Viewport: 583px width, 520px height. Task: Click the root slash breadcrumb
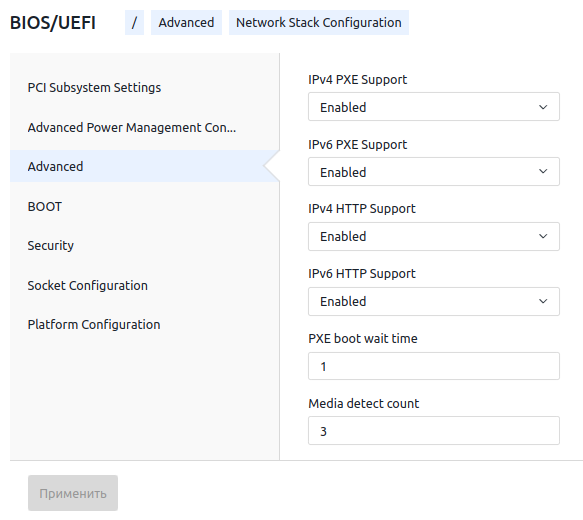click(x=134, y=23)
